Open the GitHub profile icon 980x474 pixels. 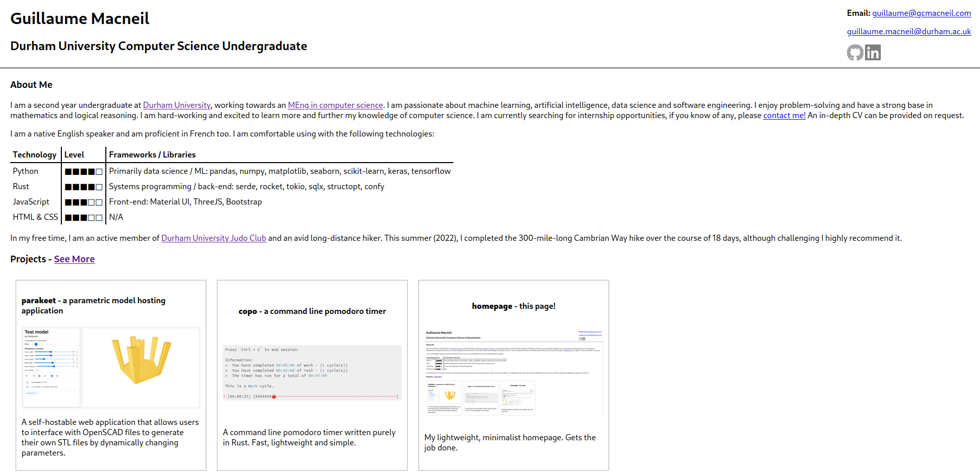(855, 53)
